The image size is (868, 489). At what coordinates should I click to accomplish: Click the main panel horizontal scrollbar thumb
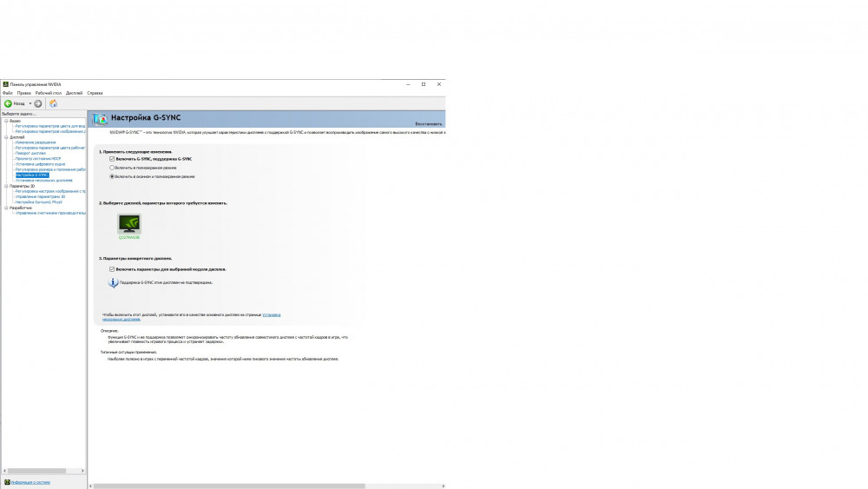click(x=229, y=486)
